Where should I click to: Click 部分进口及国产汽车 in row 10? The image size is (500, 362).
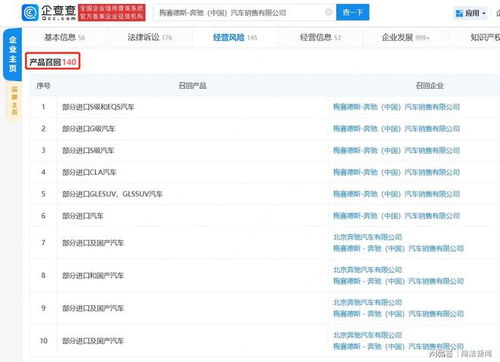(x=93, y=341)
